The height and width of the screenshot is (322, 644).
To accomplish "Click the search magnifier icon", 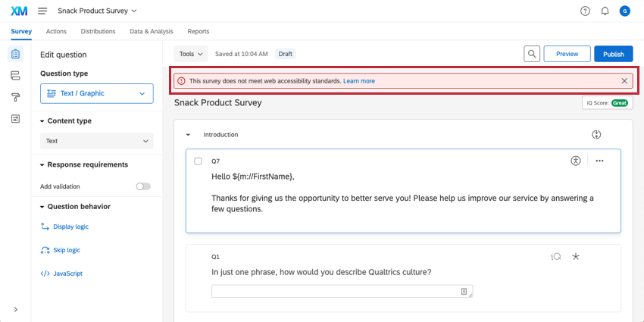I will 532,54.
